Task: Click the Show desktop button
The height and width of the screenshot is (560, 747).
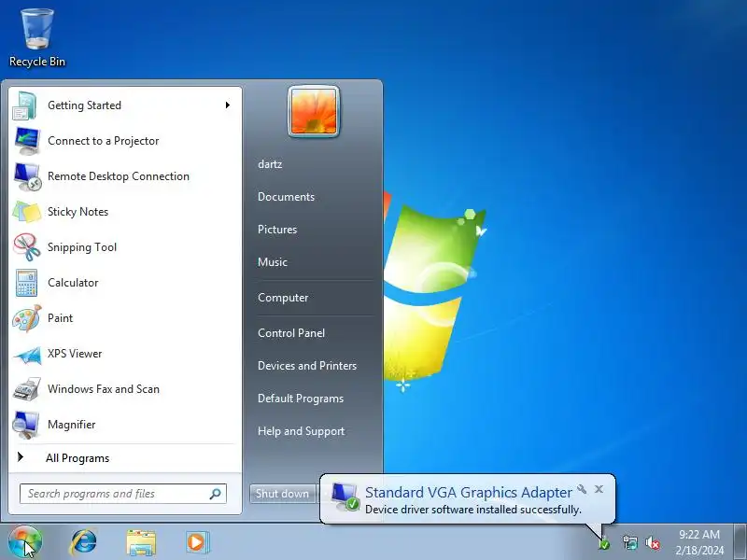Action: click(740, 542)
